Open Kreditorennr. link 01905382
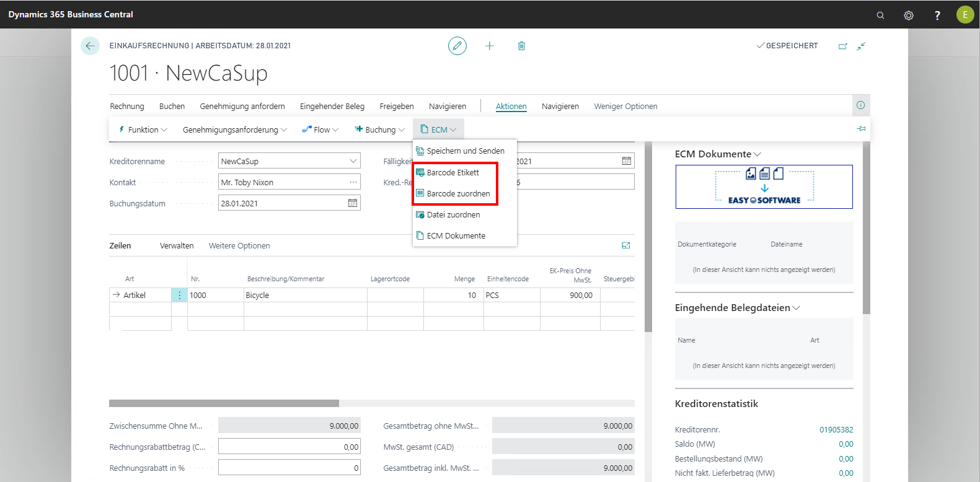The image size is (980, 482). (836, 429)
